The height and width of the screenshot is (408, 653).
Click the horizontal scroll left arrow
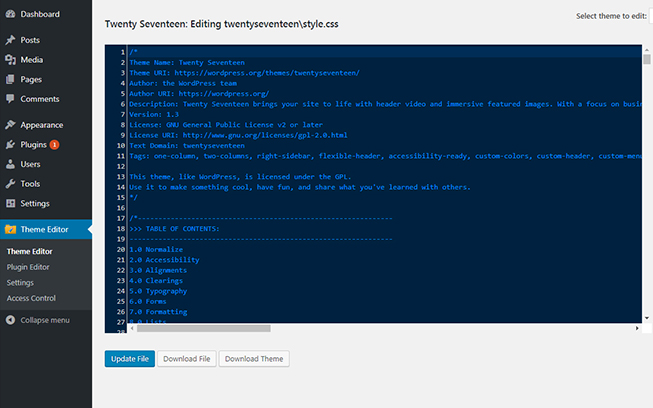click(x=132, y=328)
